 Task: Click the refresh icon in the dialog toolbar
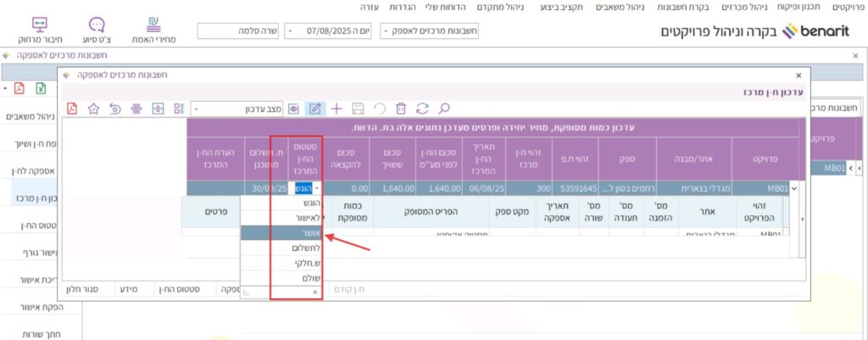point(422,109)
